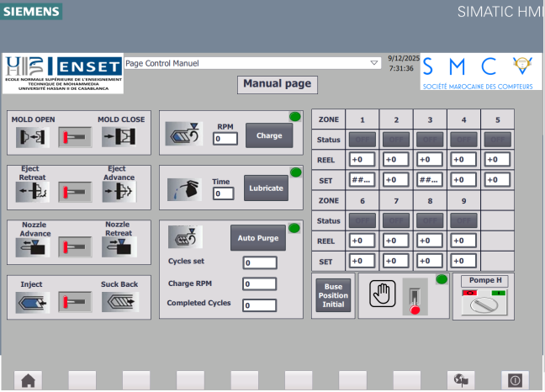Click the purge screw icon
The height and width of the screenshot is (392, 545).
(x=185, y=237)
